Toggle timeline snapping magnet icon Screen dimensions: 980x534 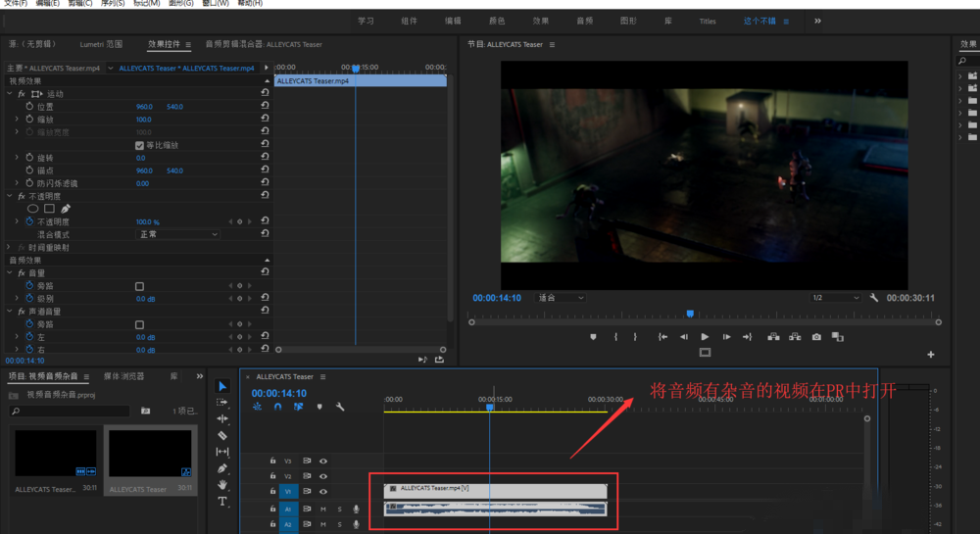pyautogui.click(x=277, y=407)
